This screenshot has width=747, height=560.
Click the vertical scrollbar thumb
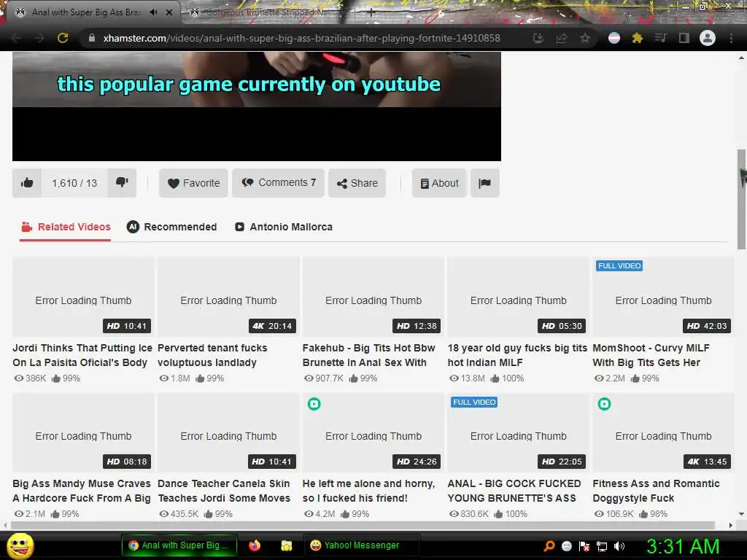pos(741,199)
